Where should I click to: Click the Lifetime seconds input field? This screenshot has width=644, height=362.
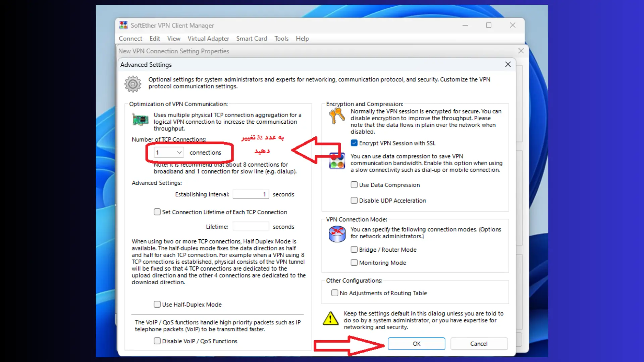point(251,227)
